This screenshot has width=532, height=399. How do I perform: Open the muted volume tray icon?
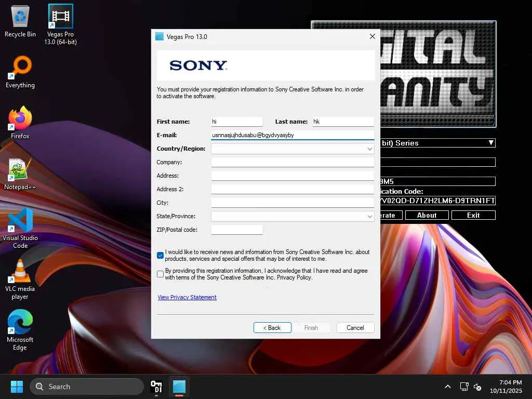[477, 387]
